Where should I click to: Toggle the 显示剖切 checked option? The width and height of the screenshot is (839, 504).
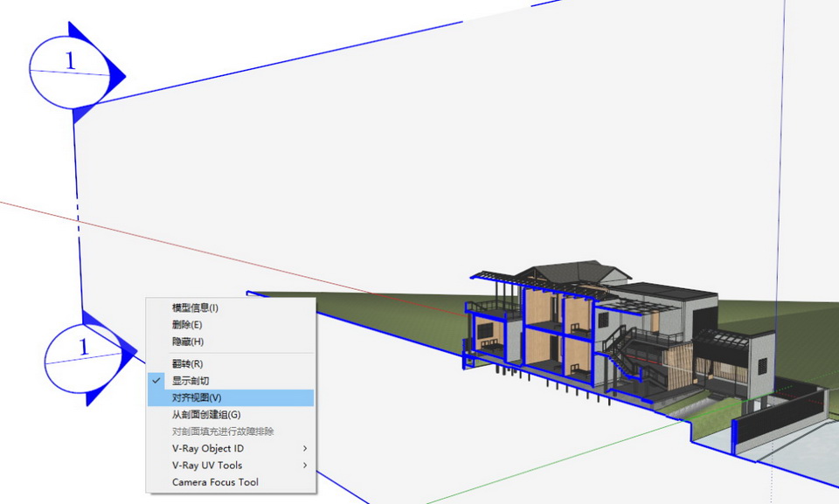[191, 381]
